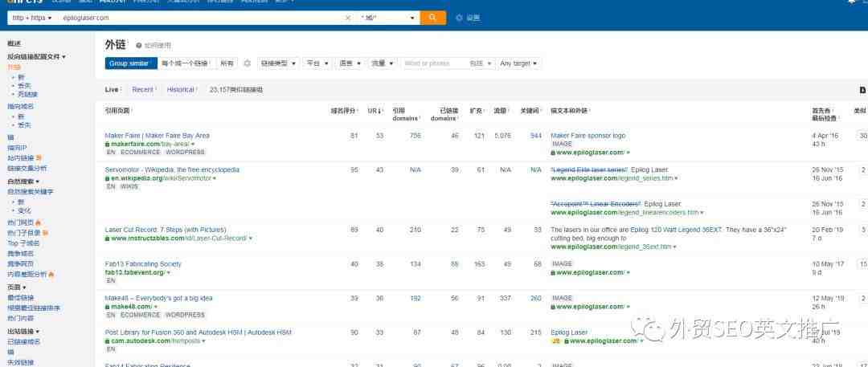This screenshot has height=367, width=868.
Task: Click the Word or phrases input field
Action: pyautogui.click(x=432, y=63)
